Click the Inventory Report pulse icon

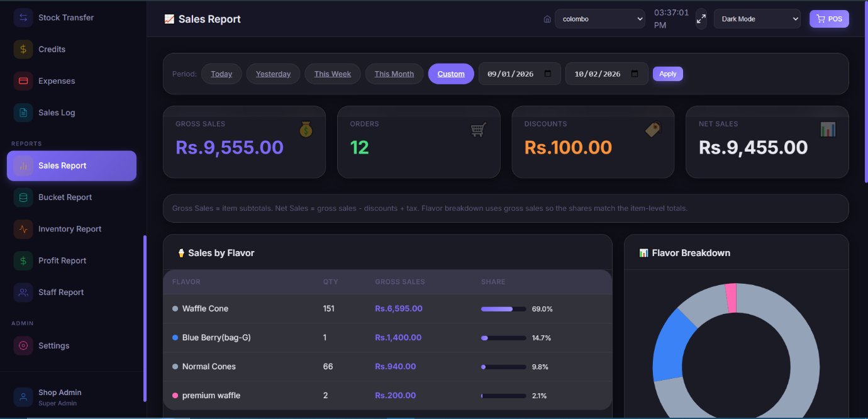pos(23,229)
